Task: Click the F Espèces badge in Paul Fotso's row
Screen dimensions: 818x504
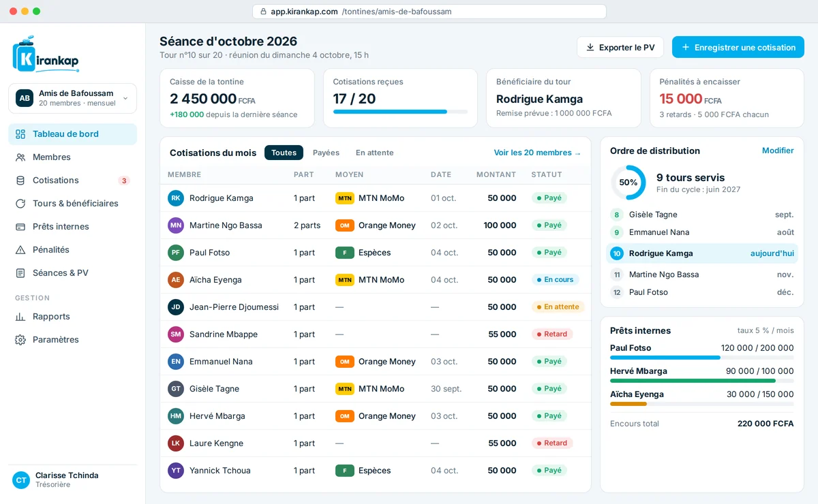Action: 345,253
